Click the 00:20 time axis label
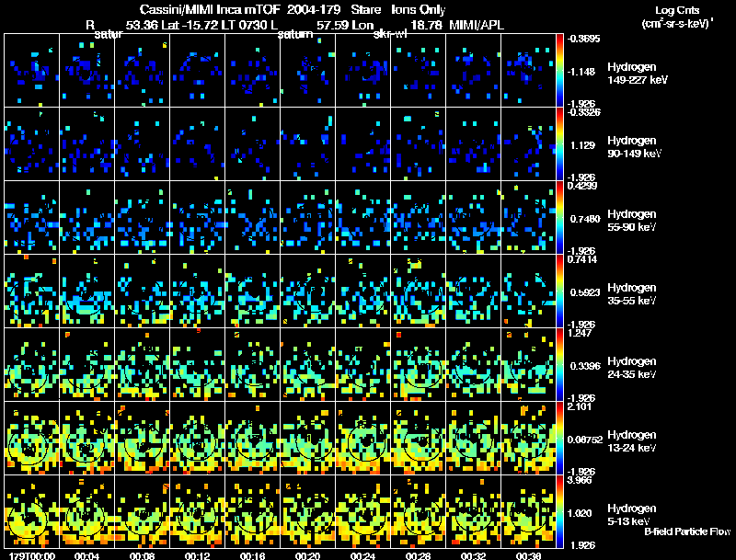 pyautogui.click(x=308, y=555)
